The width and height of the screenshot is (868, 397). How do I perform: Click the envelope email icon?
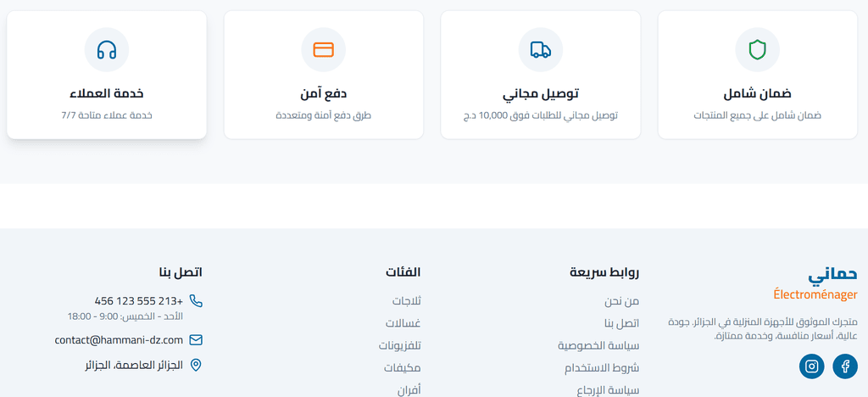196,340
